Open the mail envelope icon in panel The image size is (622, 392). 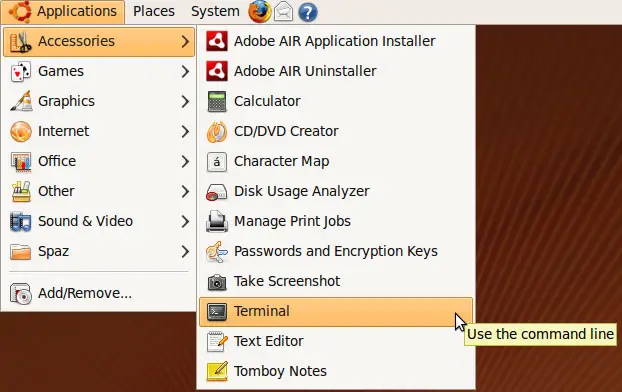pyautogui.click(x=283, y=12)
